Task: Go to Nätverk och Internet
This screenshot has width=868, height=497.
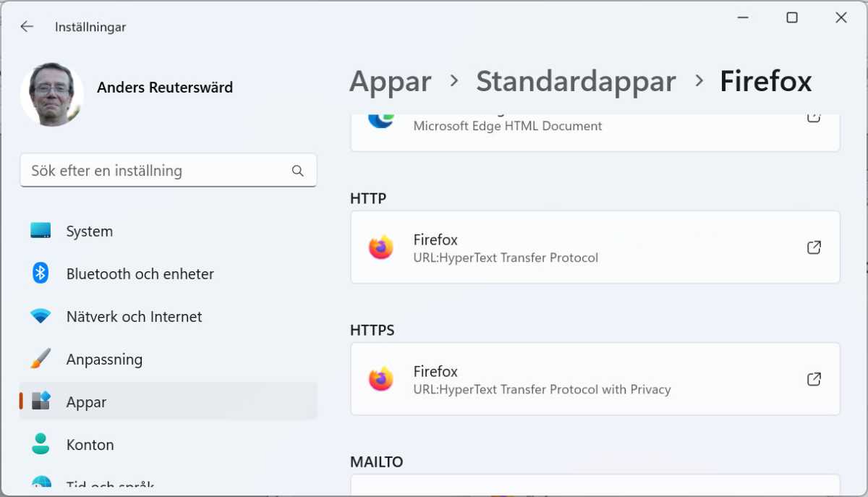Action: 134,317
